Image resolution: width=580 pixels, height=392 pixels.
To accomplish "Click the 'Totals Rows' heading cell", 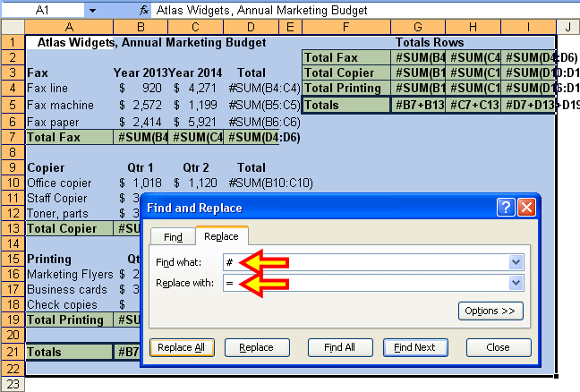I will [430, 43].
